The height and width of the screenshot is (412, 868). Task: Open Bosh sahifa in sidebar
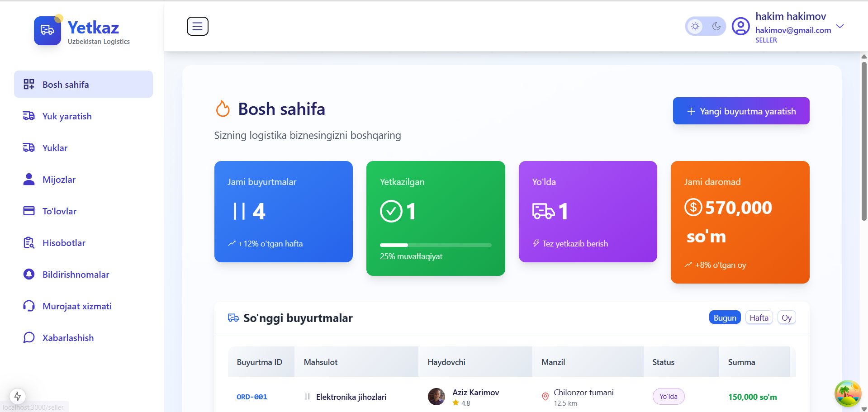click(83, 84)
